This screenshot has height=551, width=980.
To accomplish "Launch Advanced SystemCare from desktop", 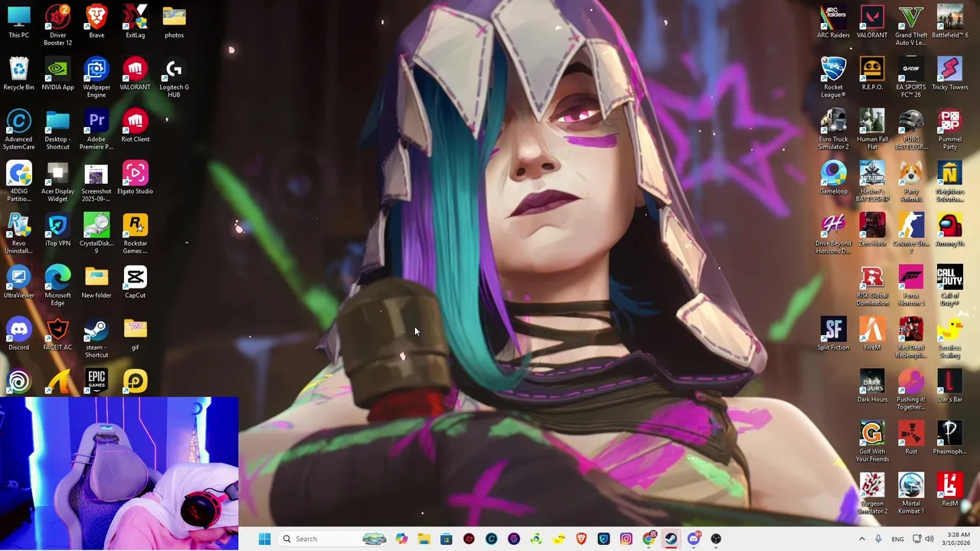I will point(19,129).
